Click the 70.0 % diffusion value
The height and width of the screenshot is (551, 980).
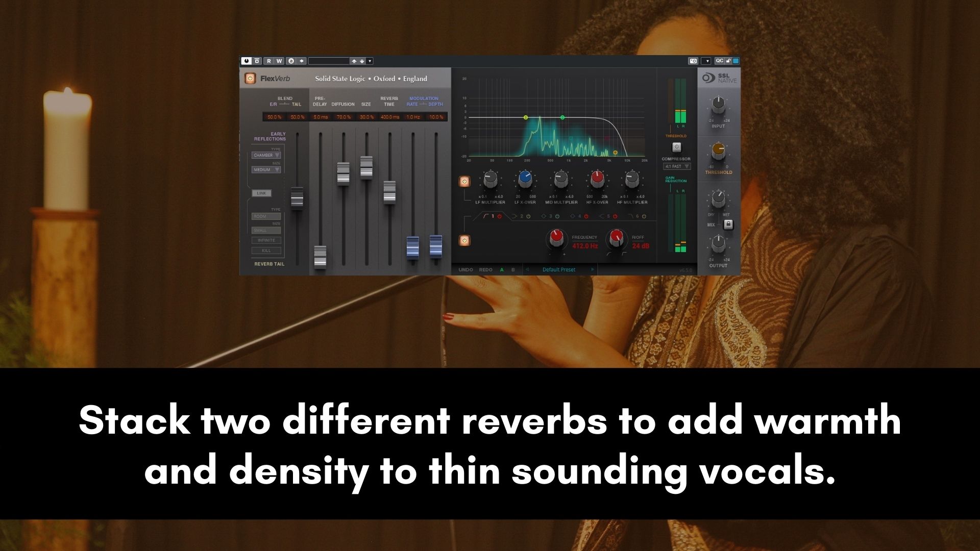tap(344, 117)
